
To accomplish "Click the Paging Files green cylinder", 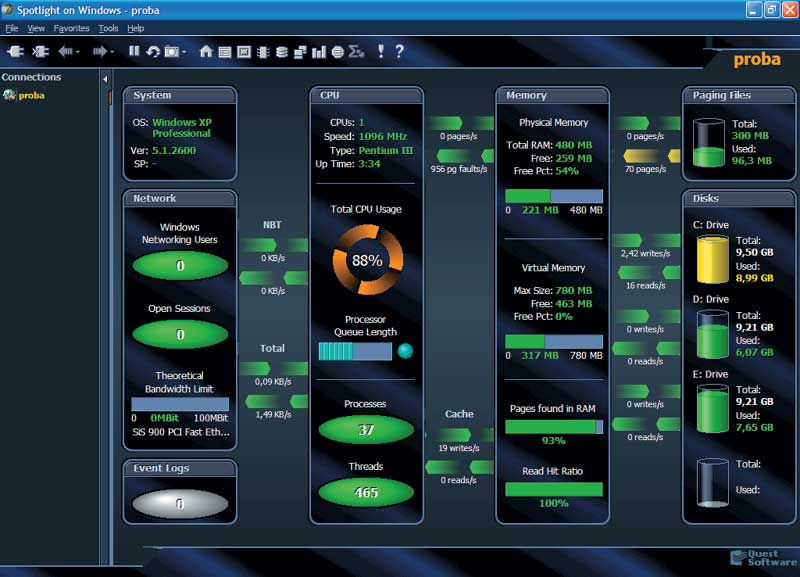I will (x=709, y=143).
